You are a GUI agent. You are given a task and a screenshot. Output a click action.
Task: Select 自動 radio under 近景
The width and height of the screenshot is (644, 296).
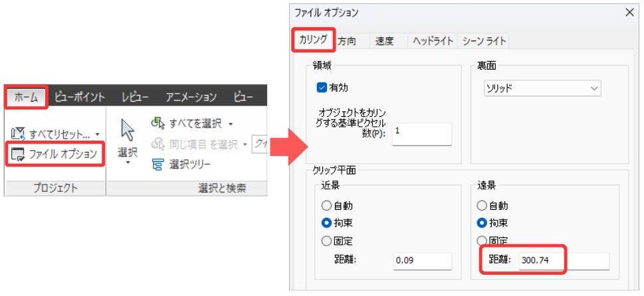(326, 205)
